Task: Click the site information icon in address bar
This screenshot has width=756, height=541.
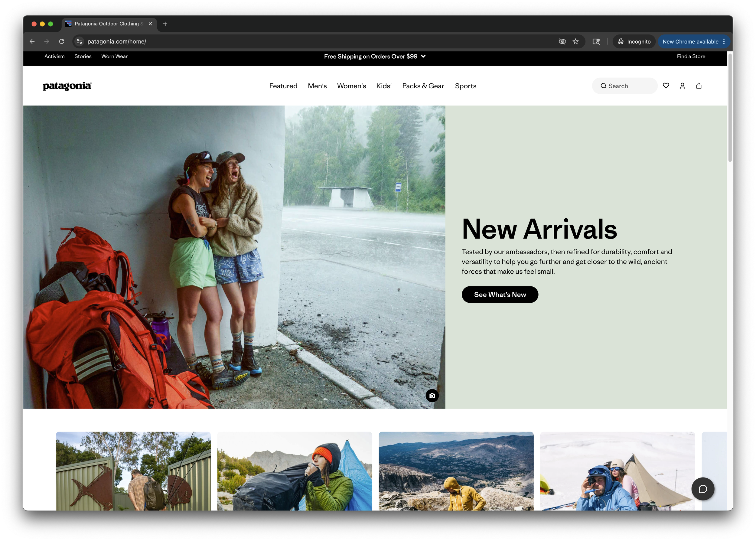Action: coord(79,41)
